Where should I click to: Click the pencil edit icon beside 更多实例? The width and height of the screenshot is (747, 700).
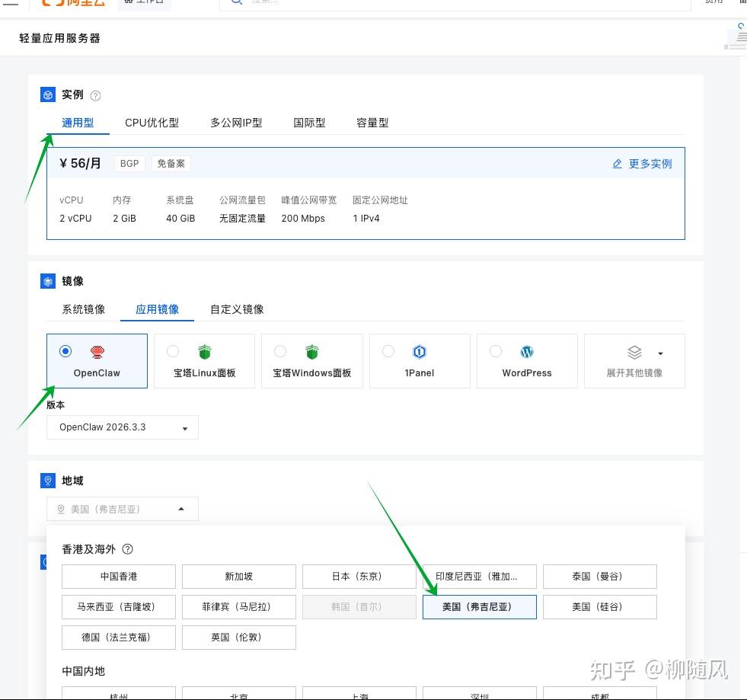(617, 164)
